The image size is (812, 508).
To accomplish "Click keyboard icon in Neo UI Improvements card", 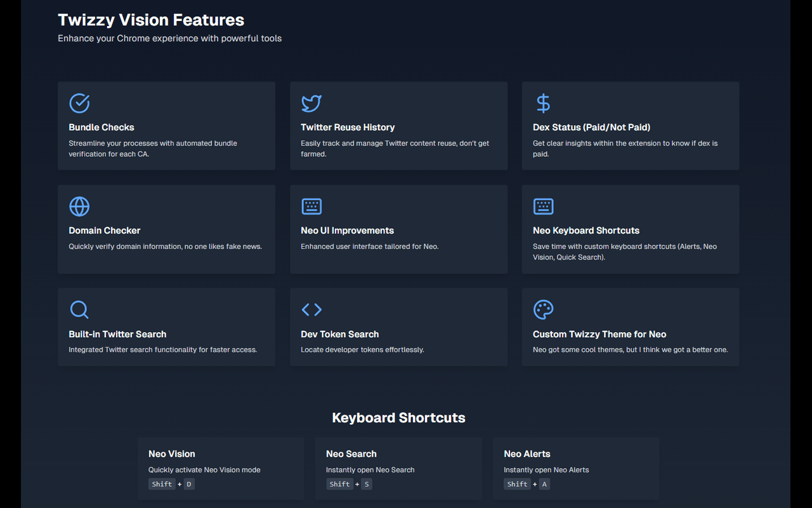I will coord(311,206).
